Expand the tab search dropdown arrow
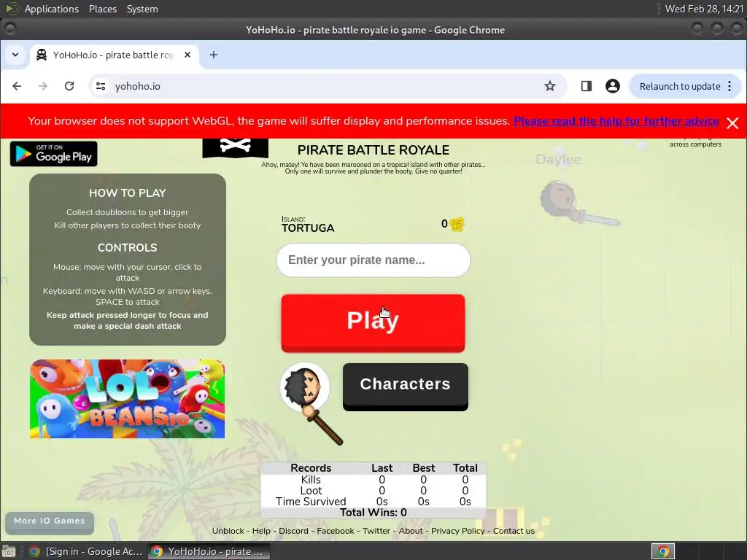 pyautogui.click(x=15, y=55)
